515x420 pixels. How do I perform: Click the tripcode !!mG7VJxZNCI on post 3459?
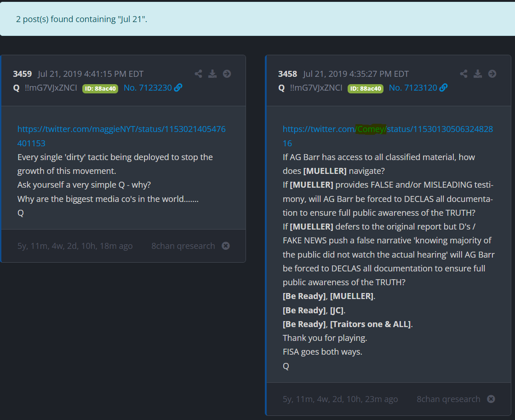[51, 88]
